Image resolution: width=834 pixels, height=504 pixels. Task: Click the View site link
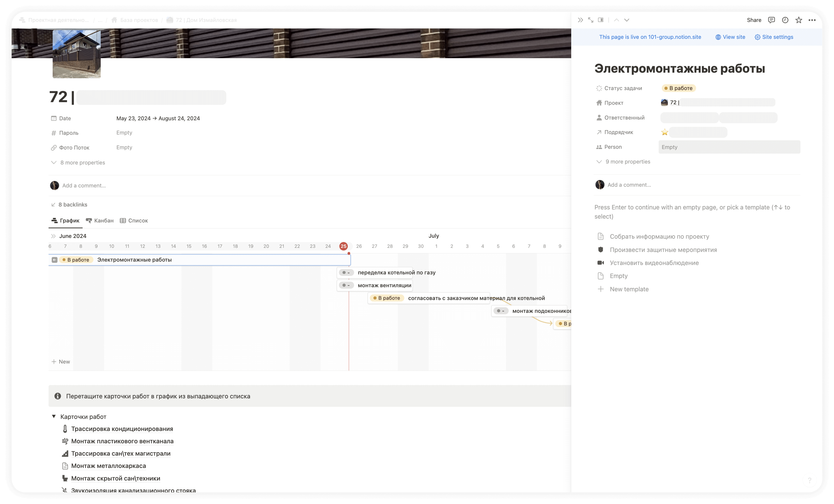(x=730, y=37)
